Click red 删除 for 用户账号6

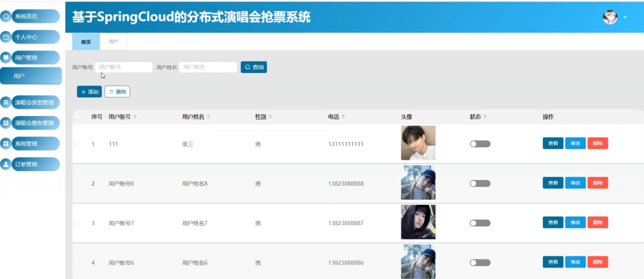click(x=598, y=262)
